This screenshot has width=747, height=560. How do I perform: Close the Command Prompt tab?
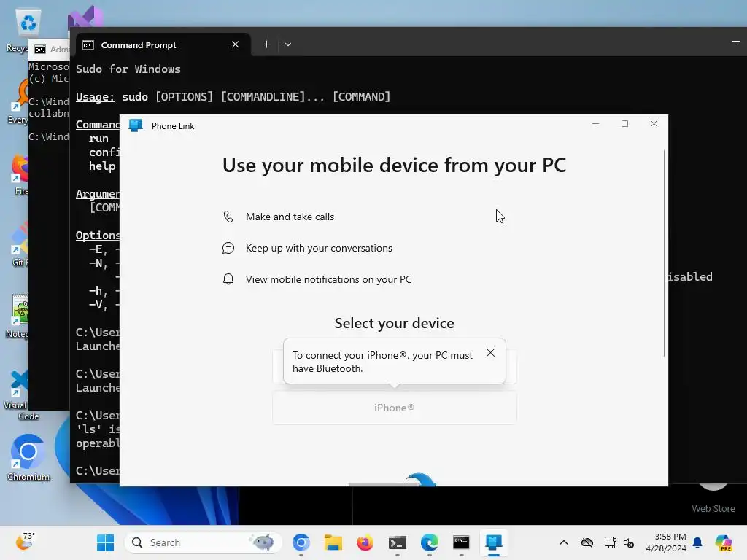(236, 44)
